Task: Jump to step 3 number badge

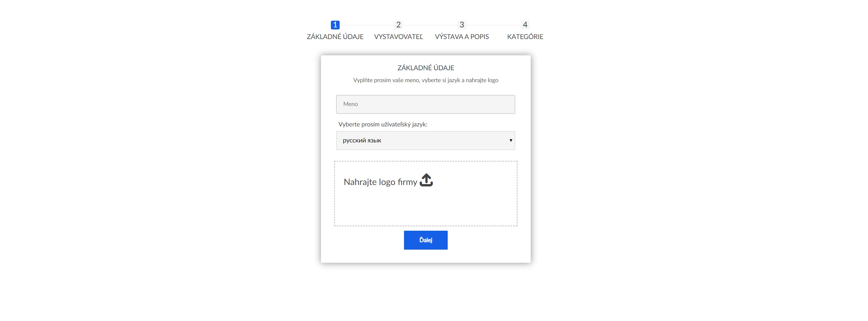Action: click(x=462, y=25)
